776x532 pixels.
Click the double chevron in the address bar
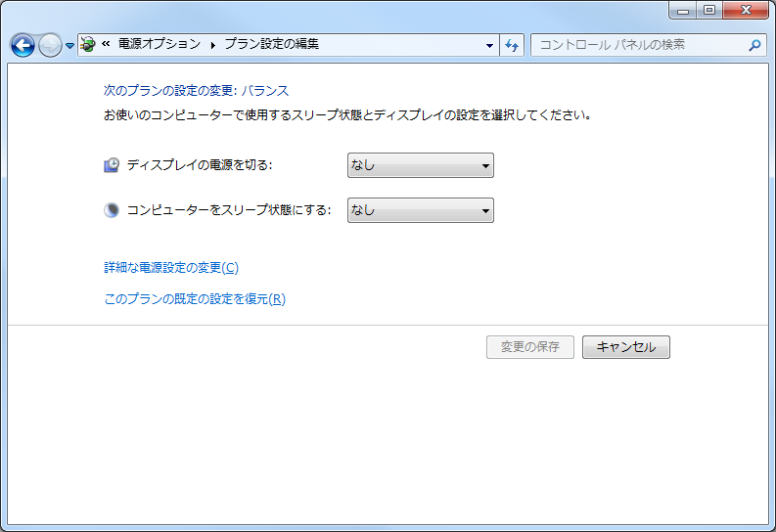pyautogui.click(x=106, y=44)
